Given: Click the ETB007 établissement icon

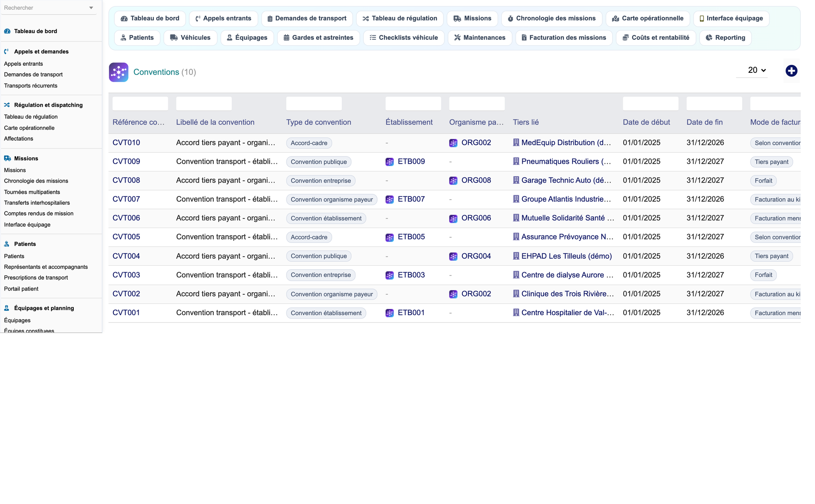Looking at the screenshot, I should tap(389, 199).
